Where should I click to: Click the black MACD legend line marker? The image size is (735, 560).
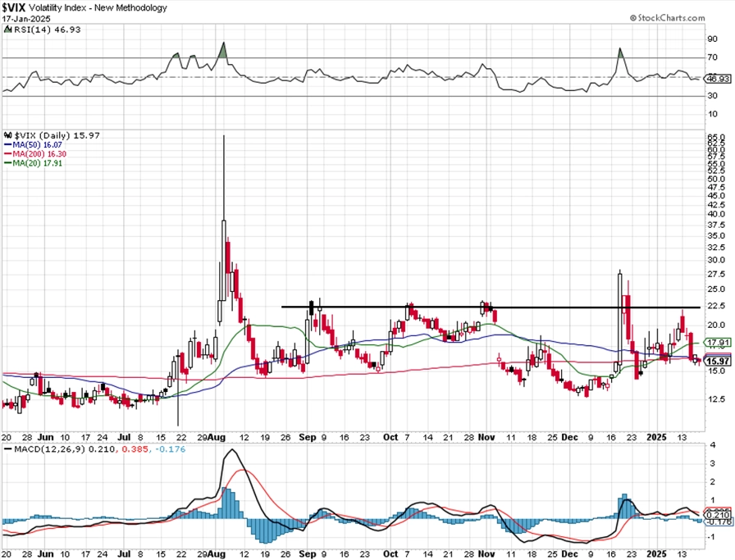coord(7,449)
